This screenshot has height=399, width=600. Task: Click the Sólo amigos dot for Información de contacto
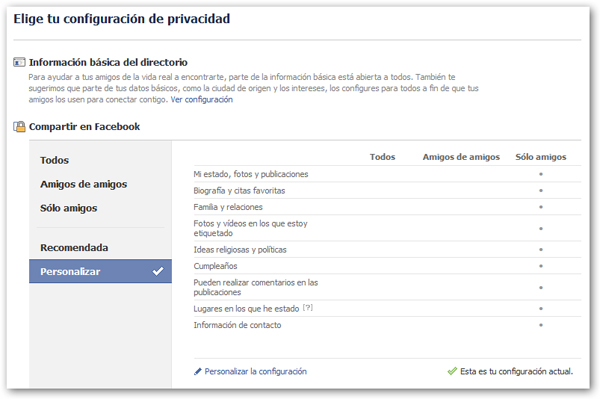point(541,325)
